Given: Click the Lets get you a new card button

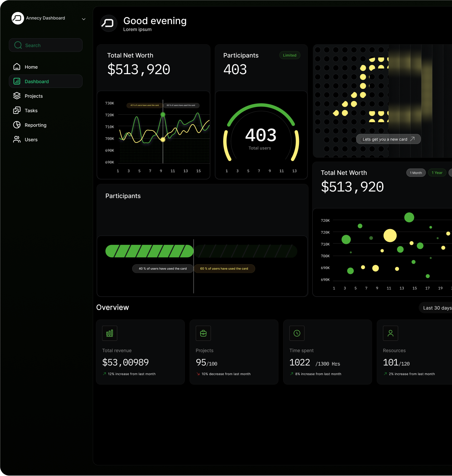Looking at the screenshot, I should point(388,139).
